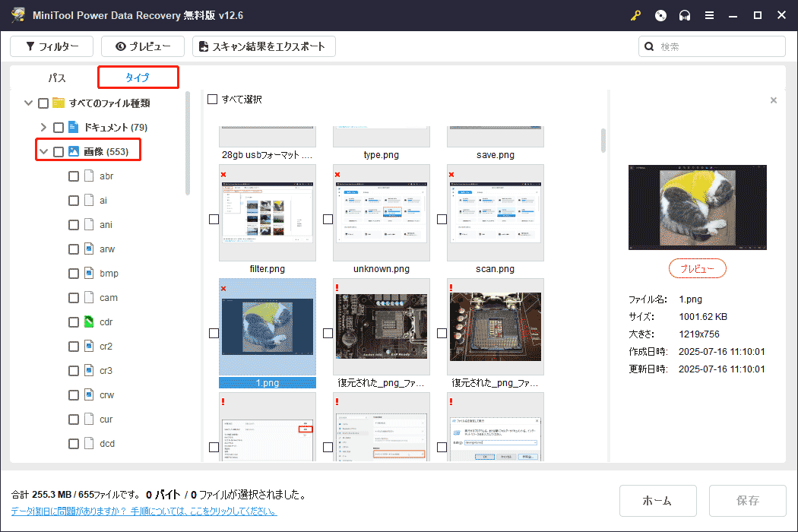Check the すべて選択 checkbox

[x=212, y=100]
